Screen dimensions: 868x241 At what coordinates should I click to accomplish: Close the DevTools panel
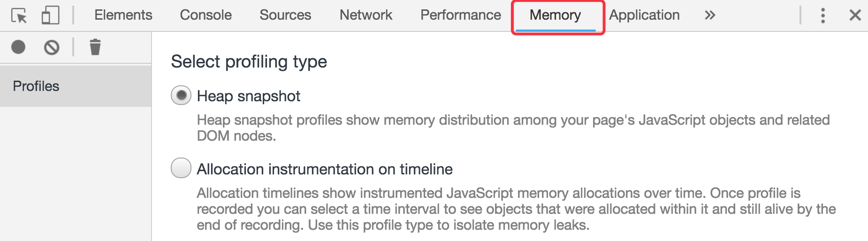(x=855, y=15)
